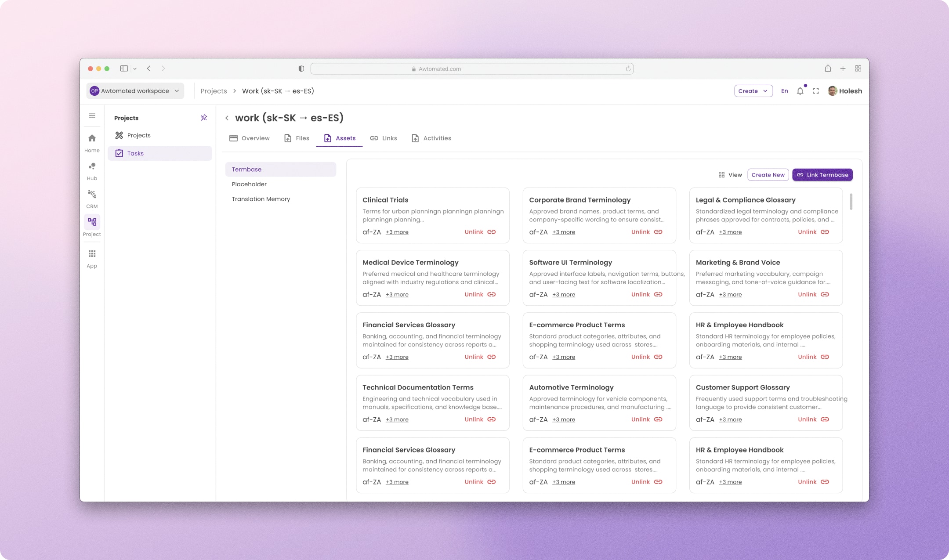Click the termbase list scrollbar

[851, 202]
